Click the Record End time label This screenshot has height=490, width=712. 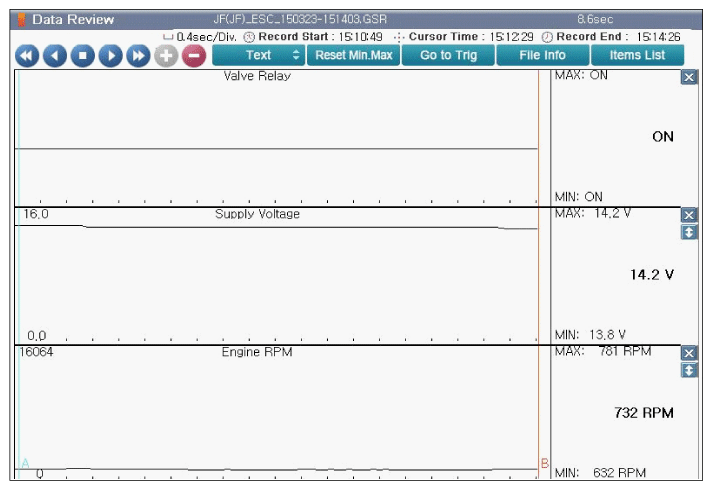[618, 37]
